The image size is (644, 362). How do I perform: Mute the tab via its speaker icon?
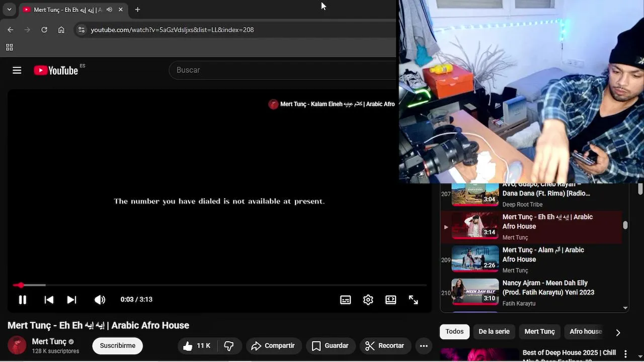coord(109,10)
